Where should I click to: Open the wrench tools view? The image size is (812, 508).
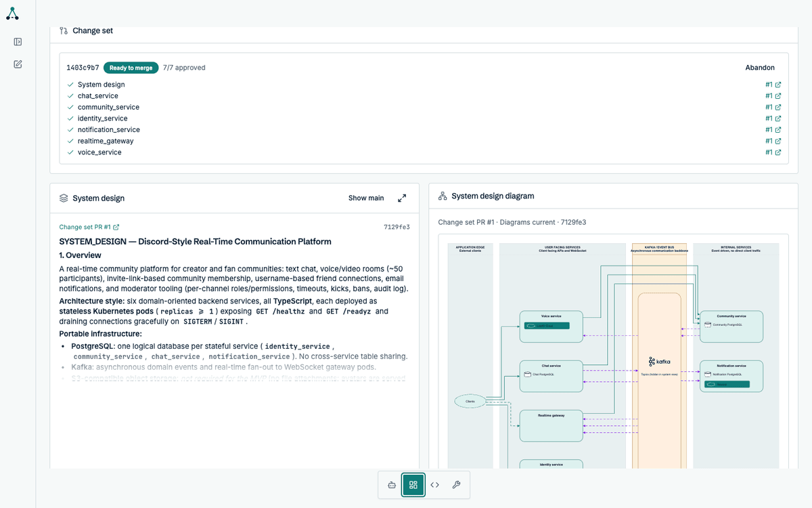click(x=456, y=485)
